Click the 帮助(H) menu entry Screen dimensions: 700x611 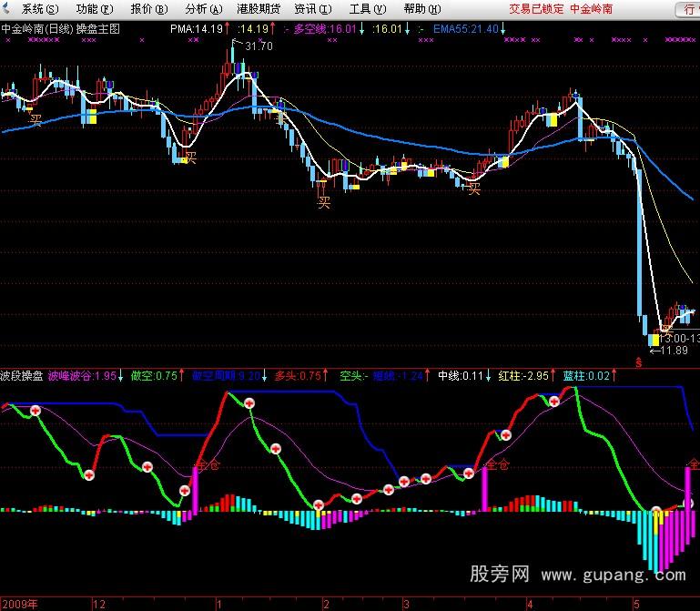tap(420, 9)
